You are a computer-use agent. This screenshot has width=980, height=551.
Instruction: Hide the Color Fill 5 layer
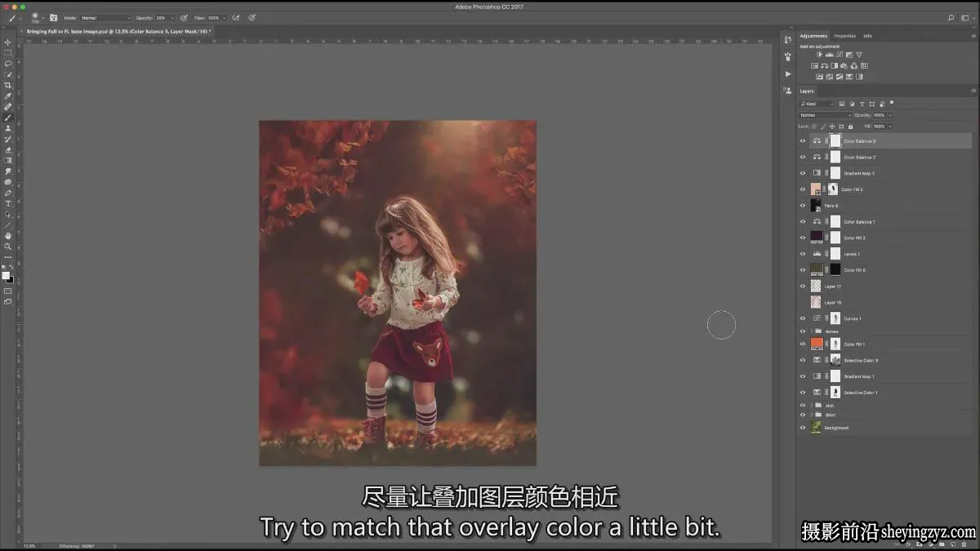click(803, 189)
